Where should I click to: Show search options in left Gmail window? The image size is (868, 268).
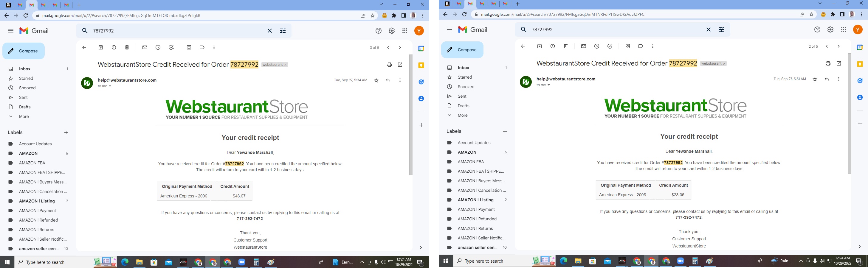[283, 31]
